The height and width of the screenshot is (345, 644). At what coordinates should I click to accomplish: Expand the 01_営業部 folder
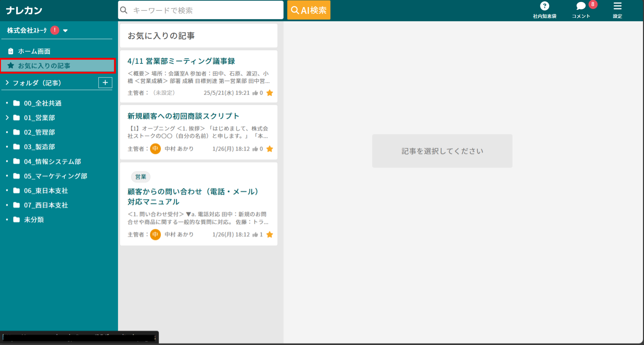point(6,117)
